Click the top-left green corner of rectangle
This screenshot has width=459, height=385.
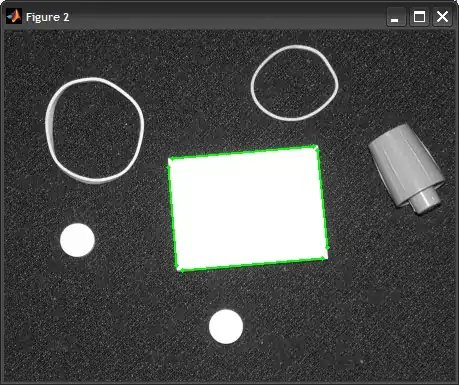click(x=170, y=160)
